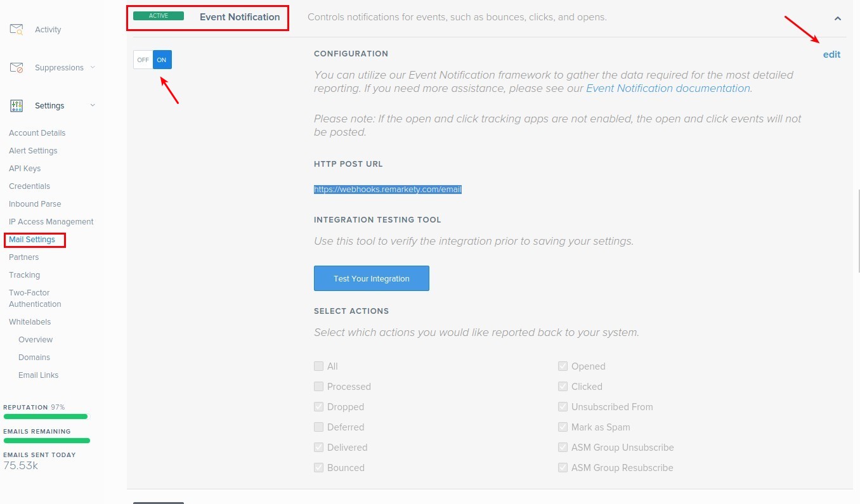
Task: Select the ON side of the toggle
Action: (x=162, y=60)
